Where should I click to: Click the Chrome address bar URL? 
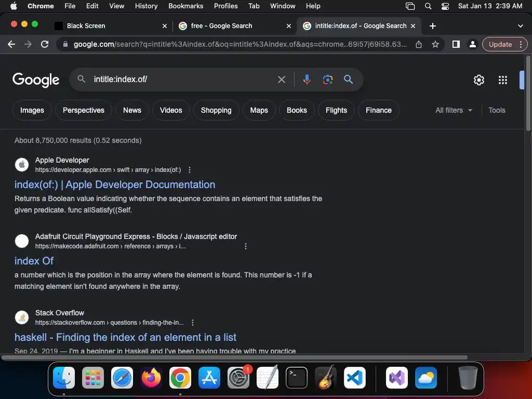pyautogui.click(x=240, y=44)
